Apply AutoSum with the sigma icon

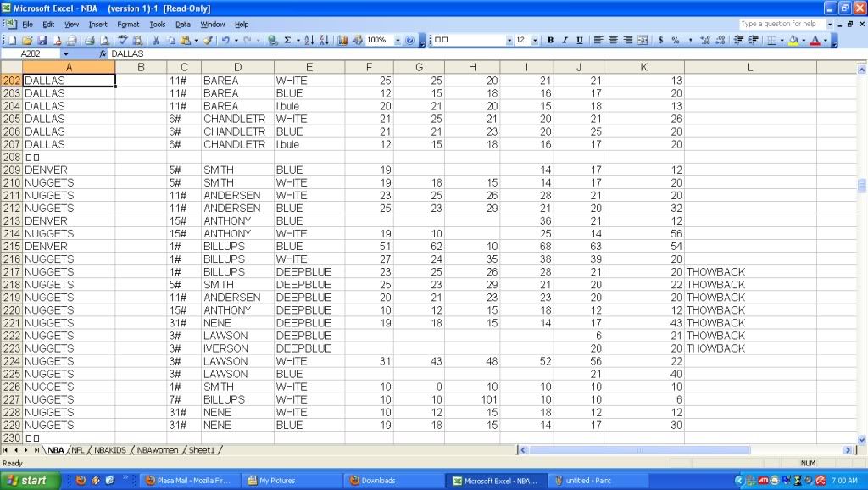click(287, 40)
